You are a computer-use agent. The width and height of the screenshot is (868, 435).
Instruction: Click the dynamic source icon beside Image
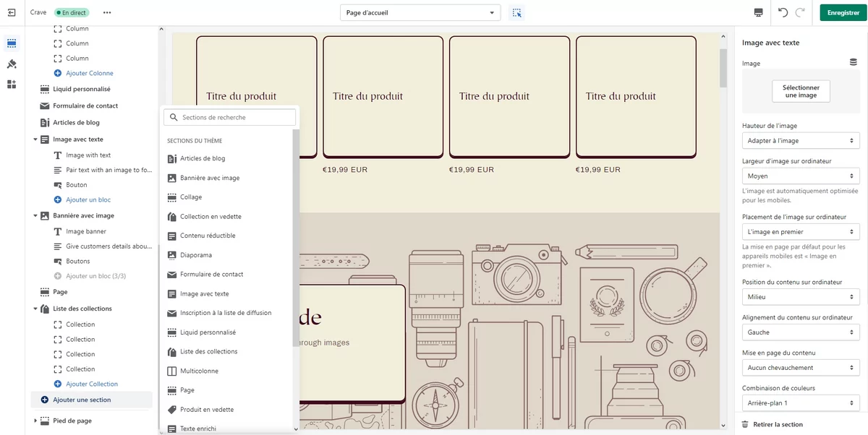(x=854, y=63)
